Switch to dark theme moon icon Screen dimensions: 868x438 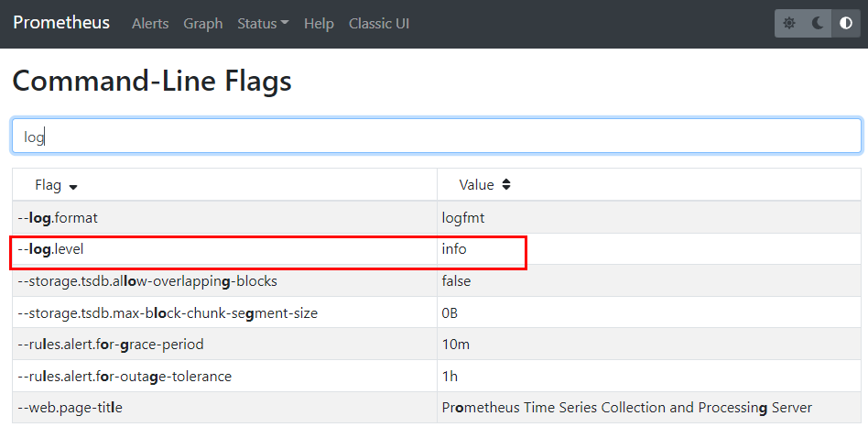coord(818,23)
